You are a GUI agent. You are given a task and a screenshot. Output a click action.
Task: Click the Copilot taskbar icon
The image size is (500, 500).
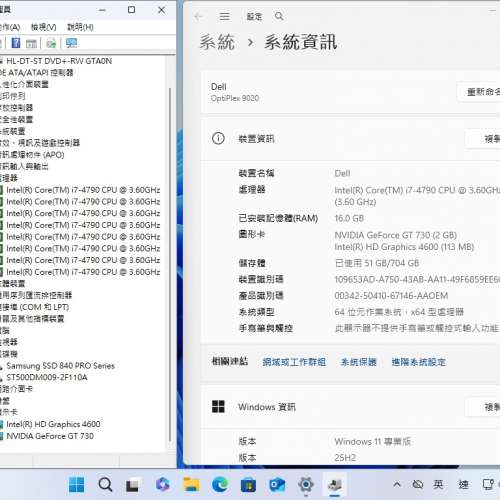tap(163, 484)
